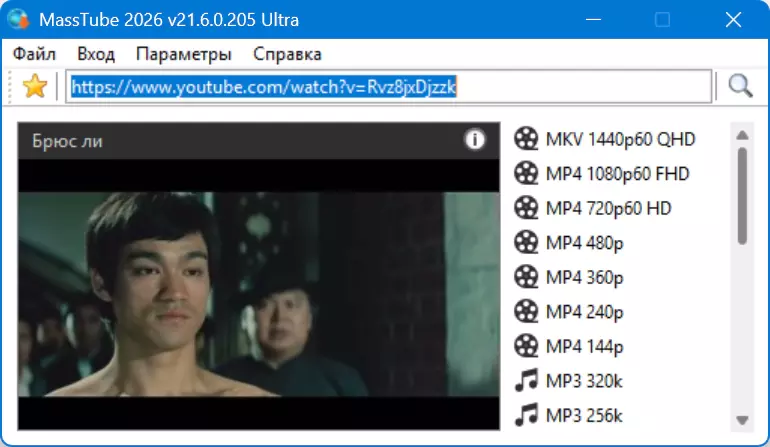Image resolution: width=770 pixels, height=447 pixels.
Task: Pick the MP4 240p option
Action: (585, 312)
